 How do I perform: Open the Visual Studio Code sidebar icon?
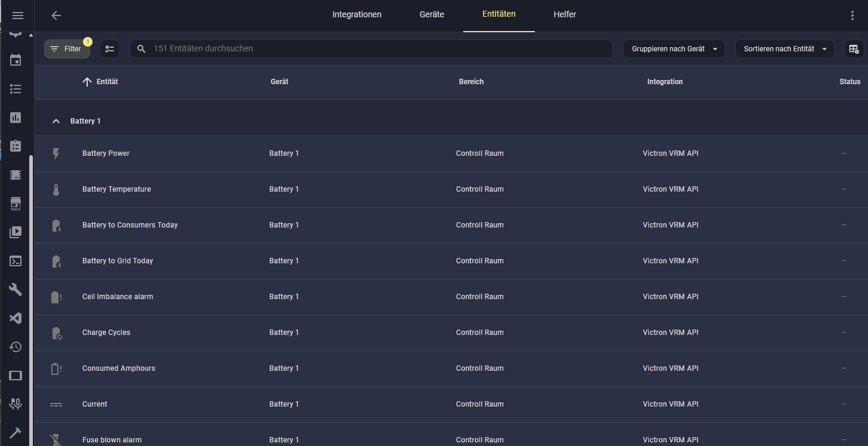tap(16, 318)
